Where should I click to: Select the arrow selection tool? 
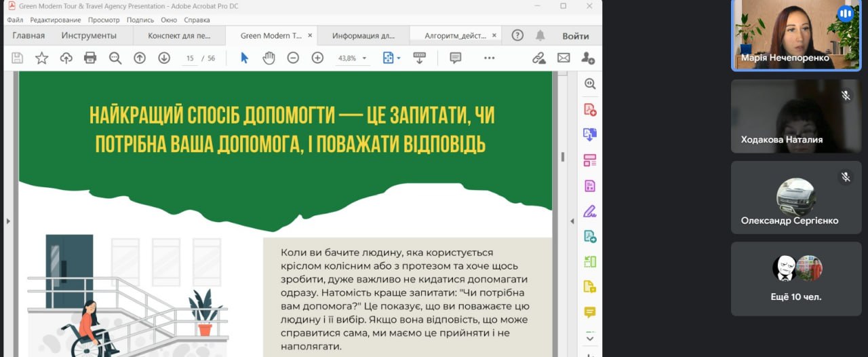244,58
